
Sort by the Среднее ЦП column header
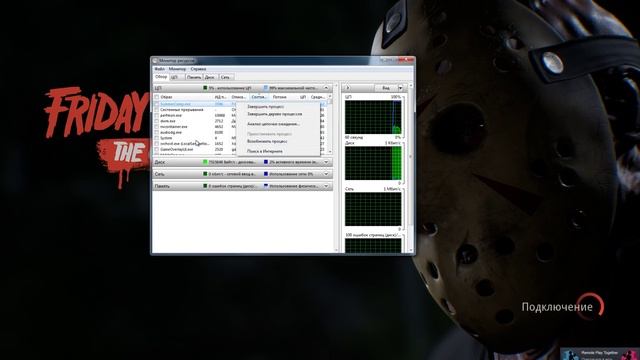point(318,97)
